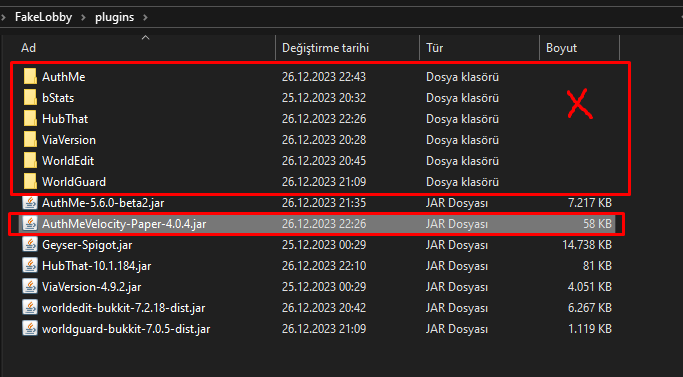Sort by Değiştirme tarihi column header
Screen dimensions: 683x377
[x=325, y=48]
